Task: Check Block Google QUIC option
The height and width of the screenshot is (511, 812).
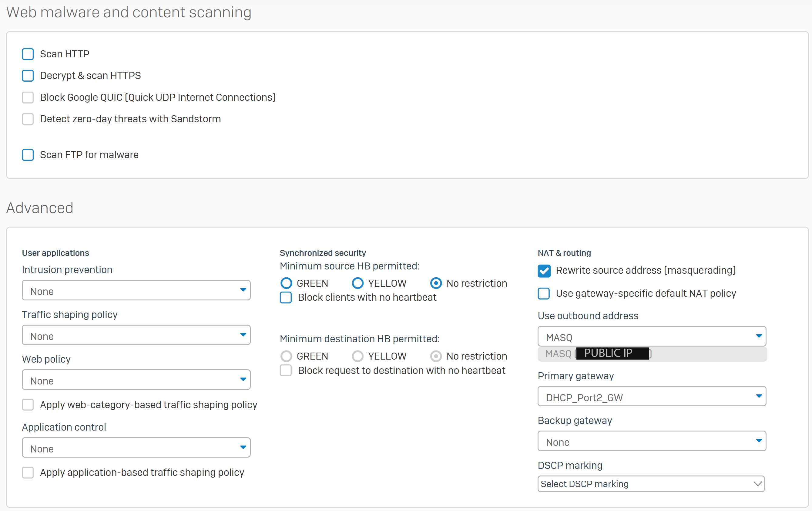Action: pos(28,97)
